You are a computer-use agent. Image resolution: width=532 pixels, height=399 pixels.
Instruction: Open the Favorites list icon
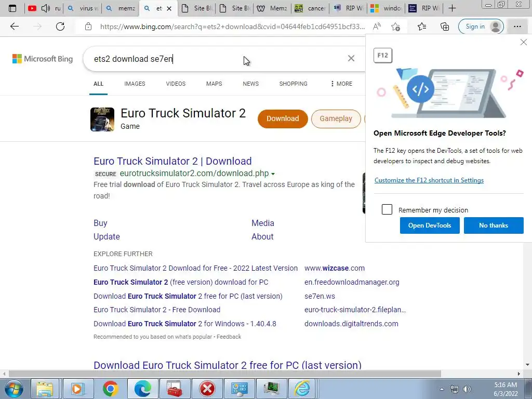[422, 26]
